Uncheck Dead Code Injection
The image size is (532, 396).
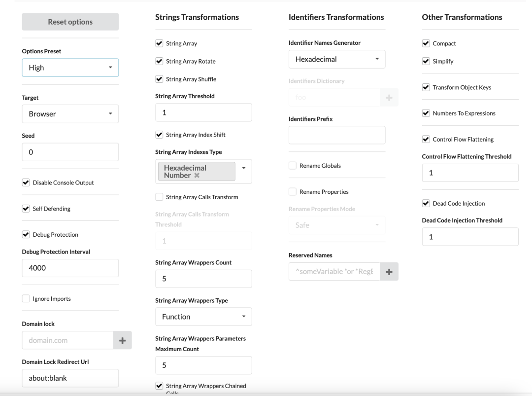426,204
